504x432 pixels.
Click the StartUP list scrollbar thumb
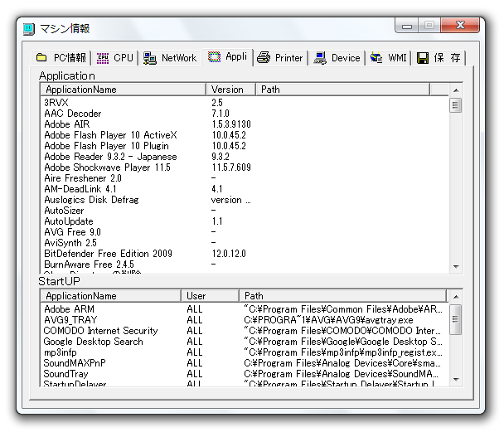(x=456, y=319)
